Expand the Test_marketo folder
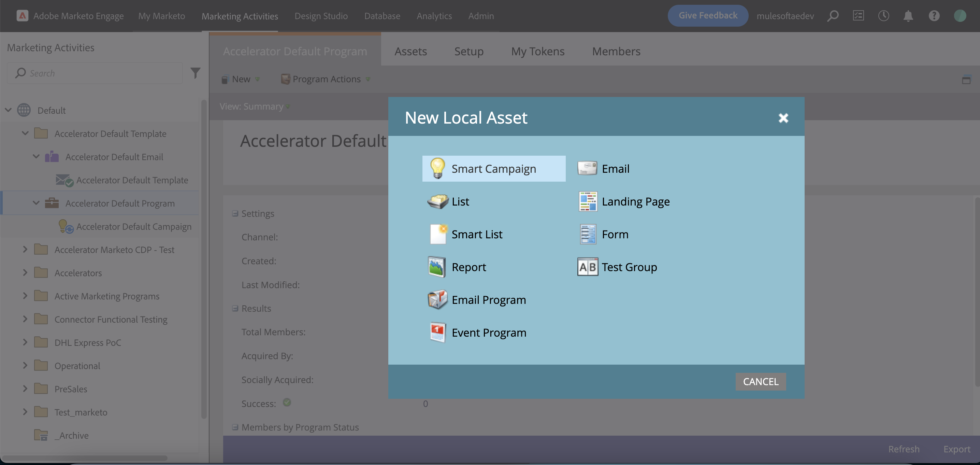 25,412
